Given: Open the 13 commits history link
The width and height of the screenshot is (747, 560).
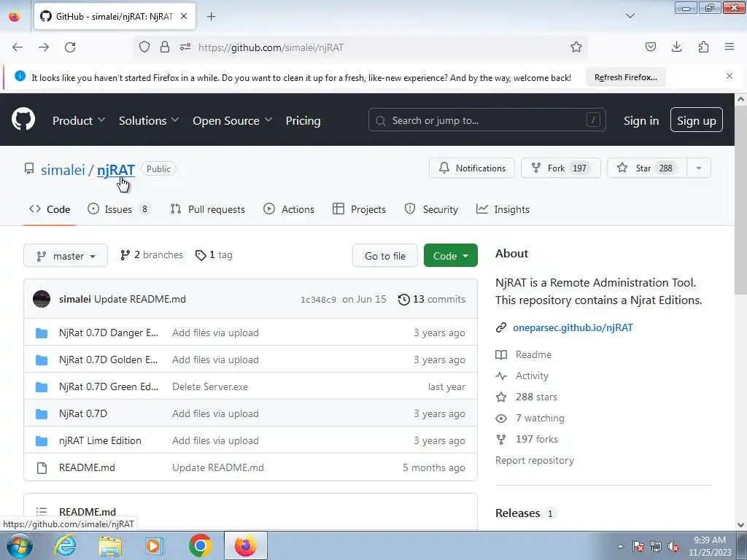Looking at the screenshot, I should point(432,299).
